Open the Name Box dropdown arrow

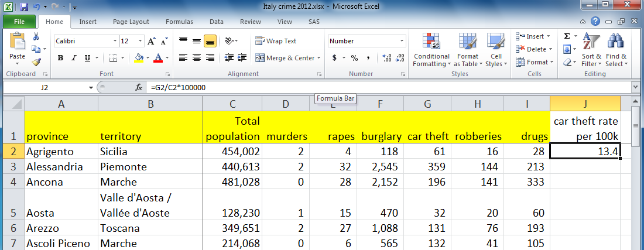(x=91, y=87)
